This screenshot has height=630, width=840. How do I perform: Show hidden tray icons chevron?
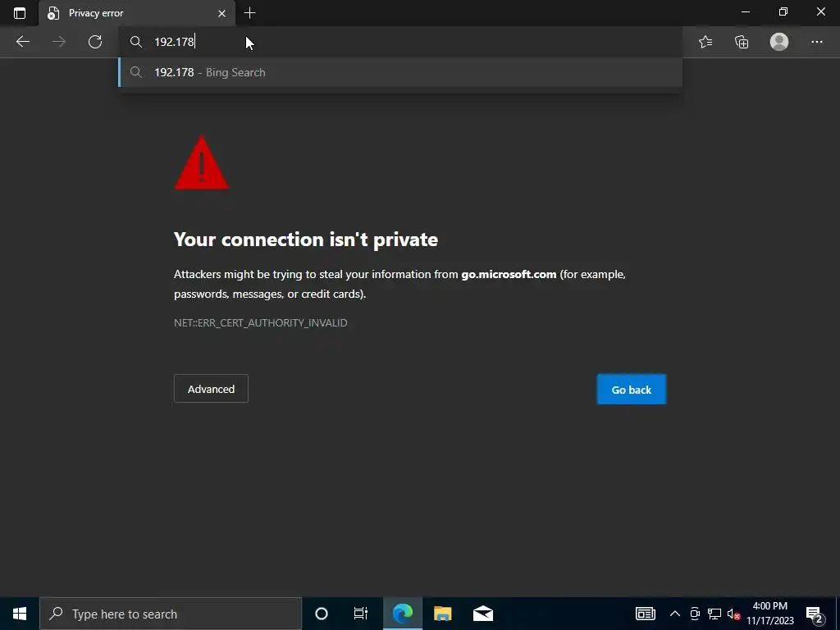[675, 614]
